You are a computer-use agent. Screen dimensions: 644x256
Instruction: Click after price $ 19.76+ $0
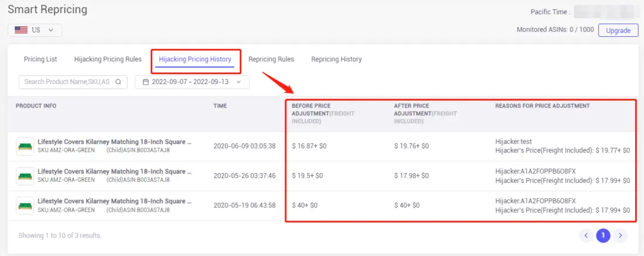412,146
